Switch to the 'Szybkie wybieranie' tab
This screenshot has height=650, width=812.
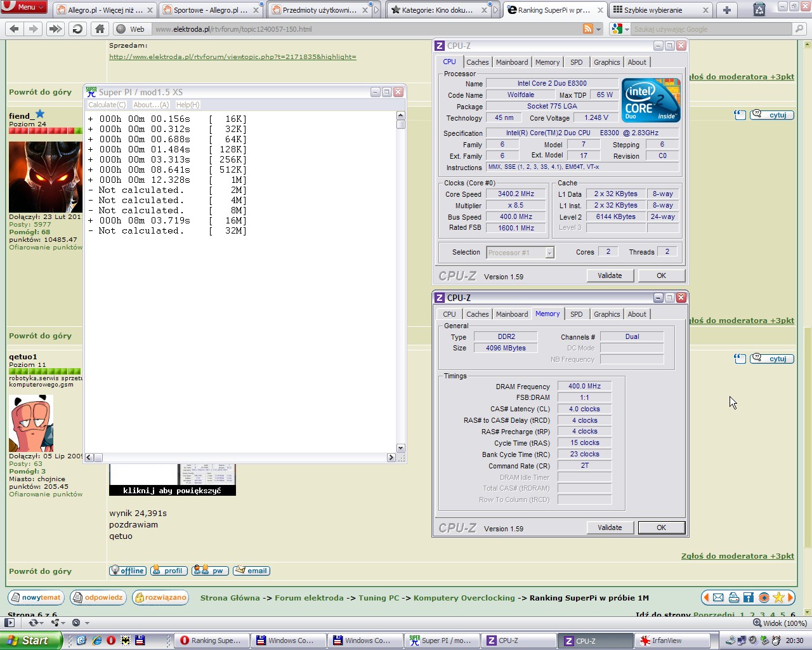click(x=660, y=10)
